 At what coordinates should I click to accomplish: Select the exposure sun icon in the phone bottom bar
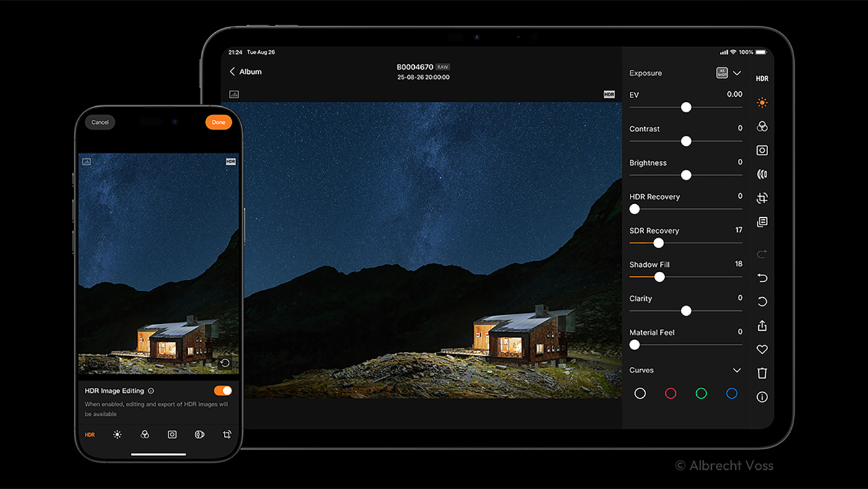[117, 435]
